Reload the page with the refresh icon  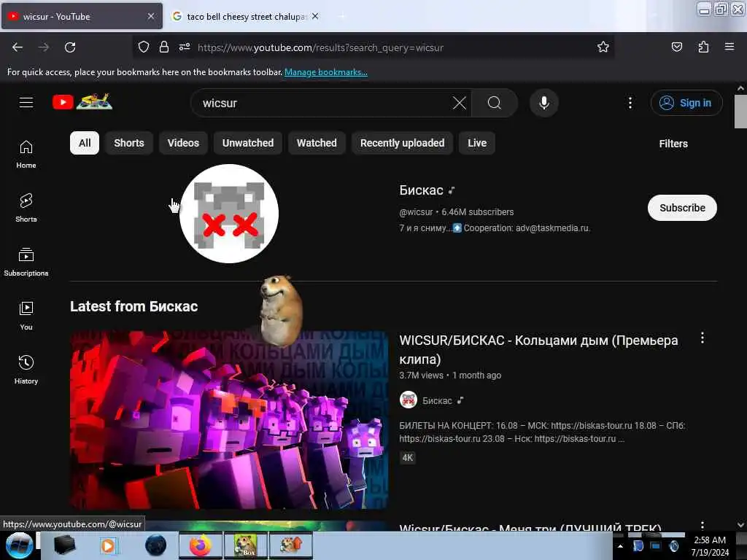(70, 47)
